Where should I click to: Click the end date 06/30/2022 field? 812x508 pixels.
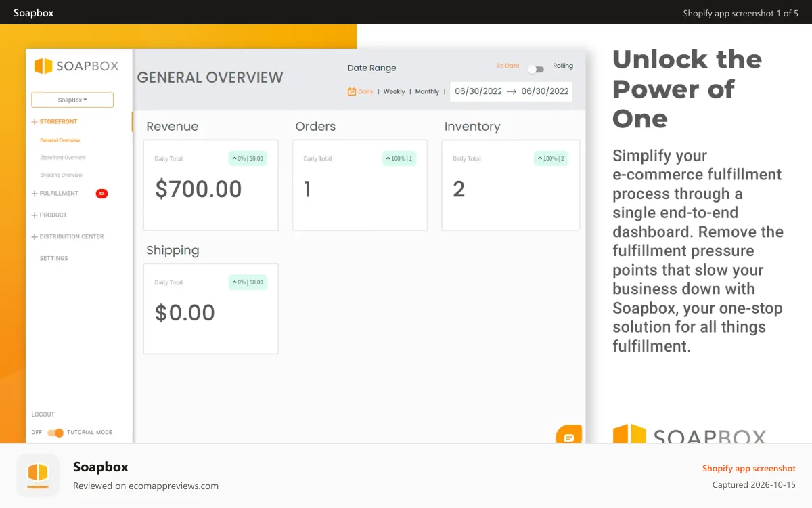[545, 91]
